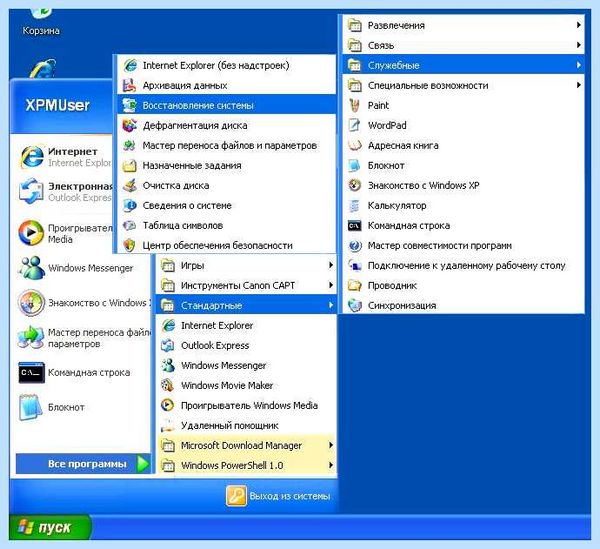This screenshot has width=600, height=549.
Task: Expand the Служебные submenu arrow
Action: [x=579, y=65]
